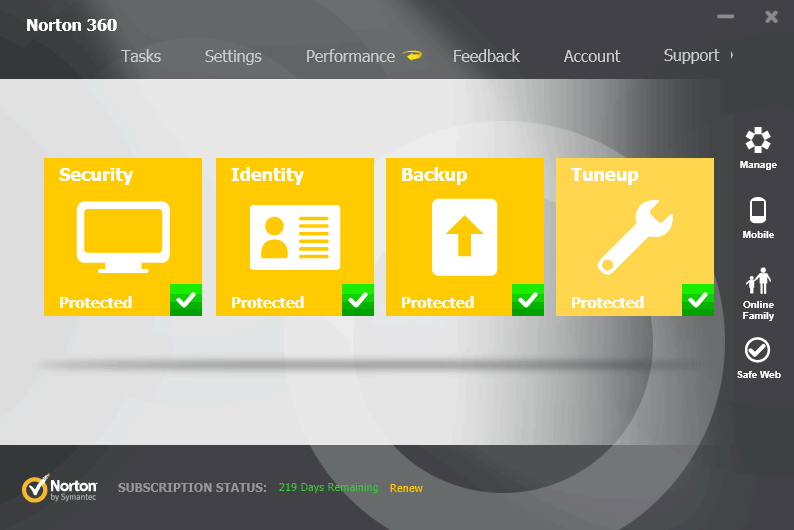Click green checkmark on Tuneup tile
794x530 pixels.
point(698,300)
